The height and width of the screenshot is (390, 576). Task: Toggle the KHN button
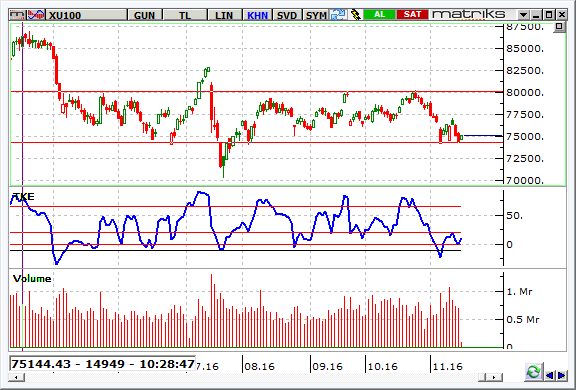257,15
